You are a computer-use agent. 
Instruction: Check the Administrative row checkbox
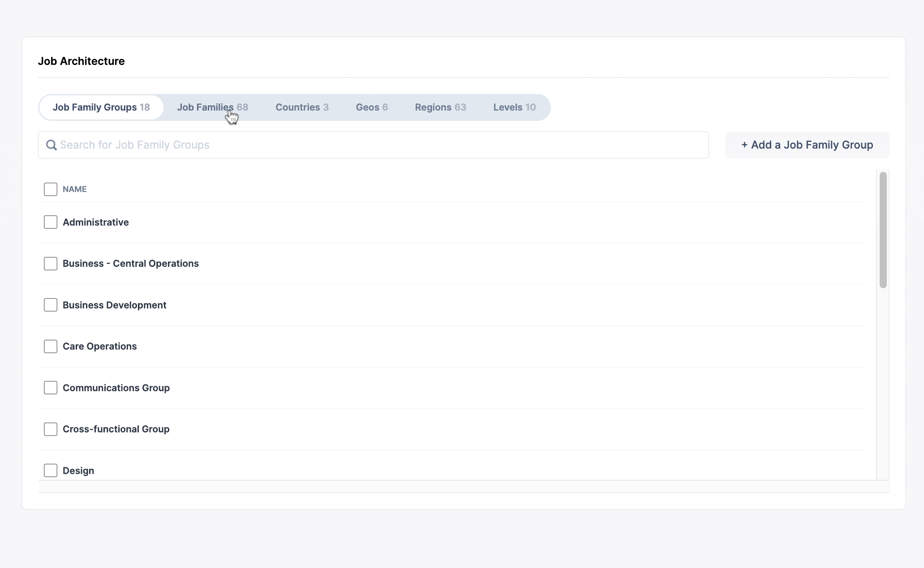[51, 222]
